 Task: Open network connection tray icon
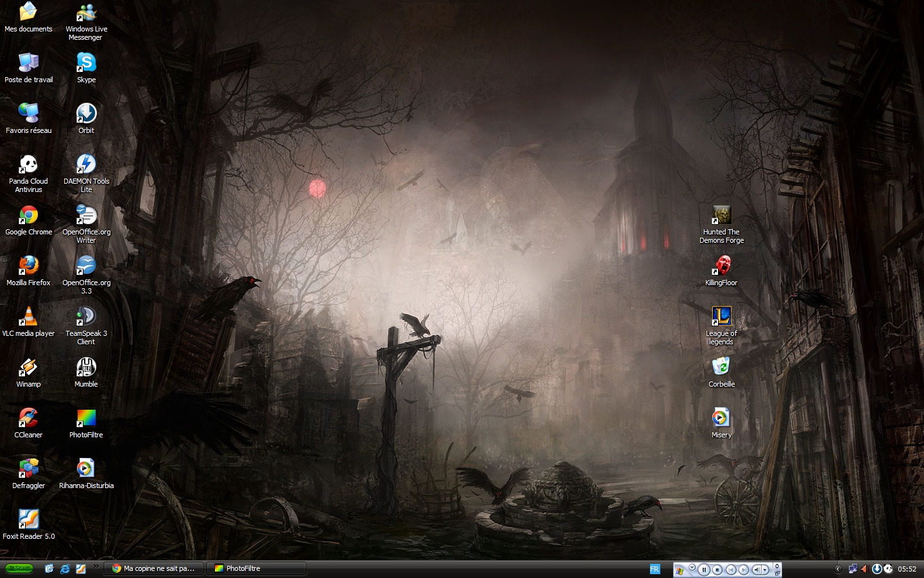(x=853, y=569)
